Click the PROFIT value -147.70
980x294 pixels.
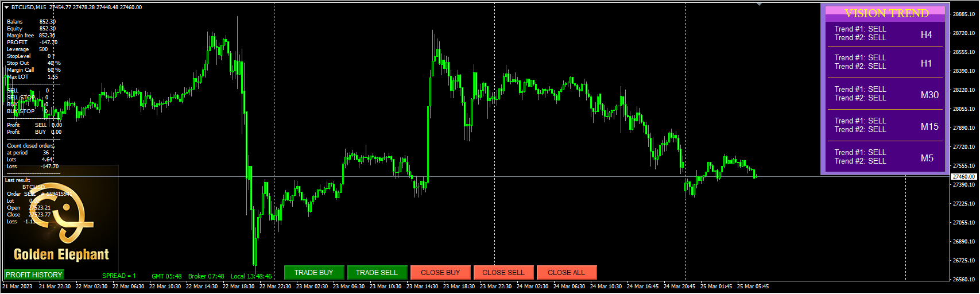(48, 42)
